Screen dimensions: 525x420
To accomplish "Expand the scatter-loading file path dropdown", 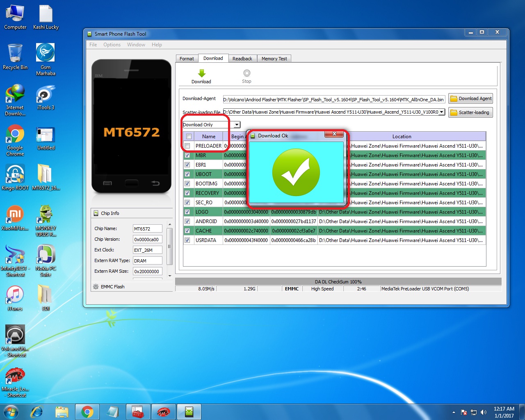I will [x=442, y=112].
